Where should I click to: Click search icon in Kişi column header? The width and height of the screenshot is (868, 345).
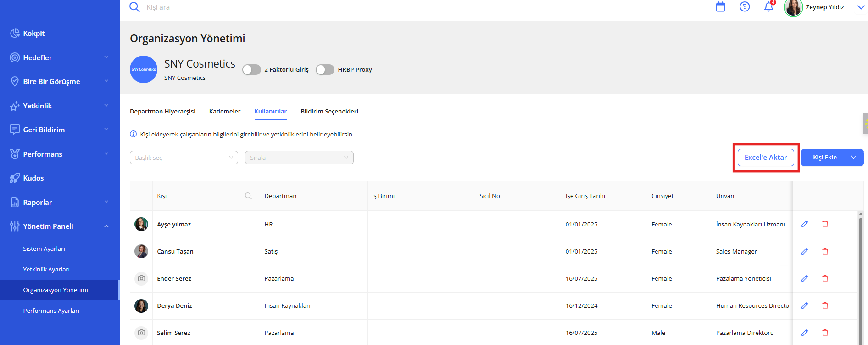(248, 196)
